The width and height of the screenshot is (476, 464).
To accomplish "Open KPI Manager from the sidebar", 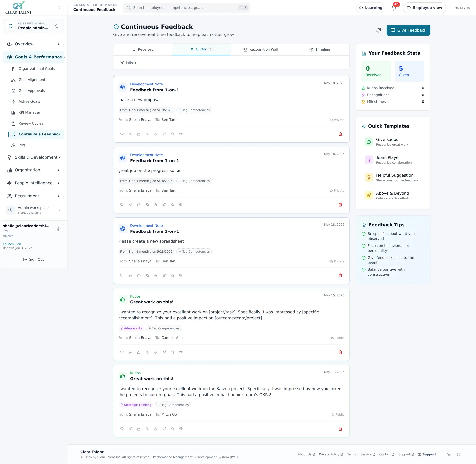I will [x=36, y=113].
